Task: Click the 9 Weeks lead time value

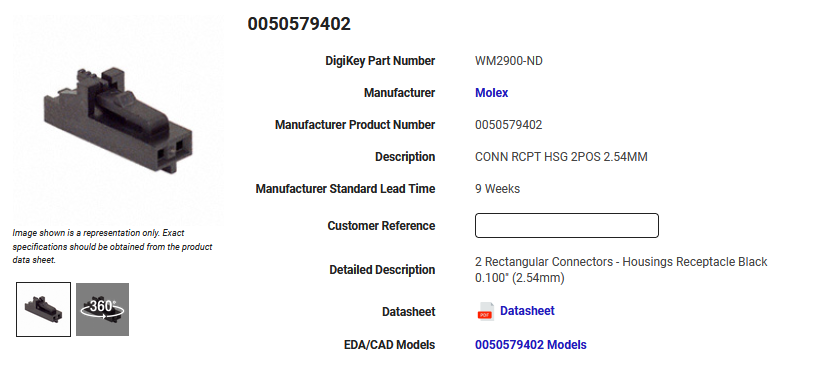Action: click(x=498, y=189)
